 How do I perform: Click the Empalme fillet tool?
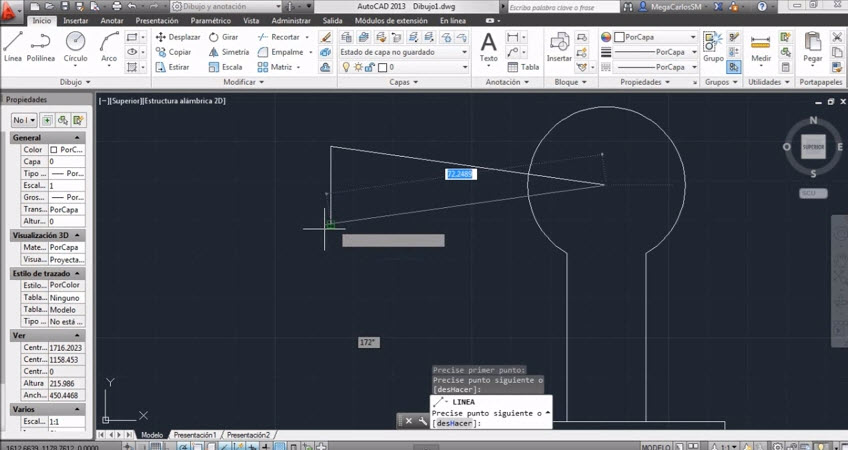coord(281,52)
